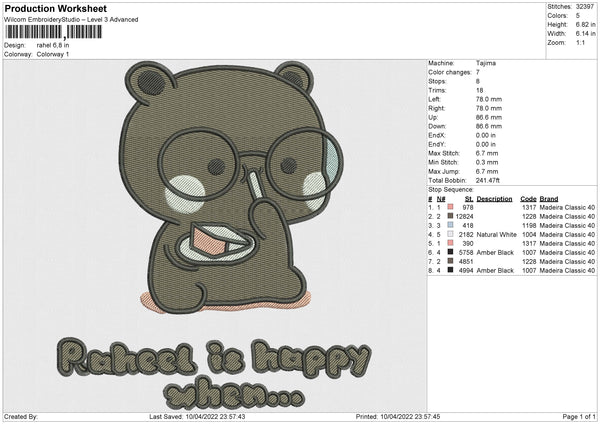Click the Total Bobbin value '241.47ft'
This screenshot has width=600, height=424.
(x=488, y=180)
